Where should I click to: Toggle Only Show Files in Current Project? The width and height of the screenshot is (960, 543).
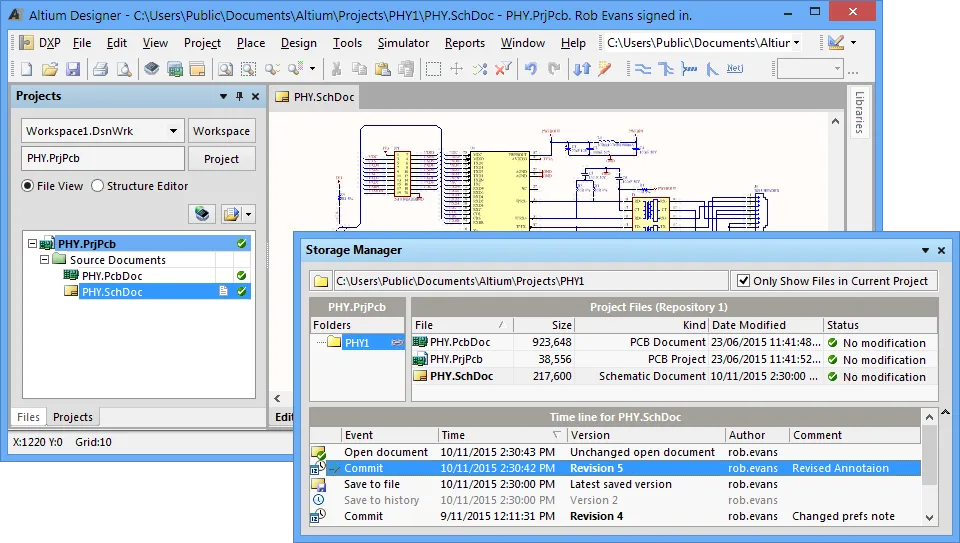pyautogui.click(x=743, y=281)
